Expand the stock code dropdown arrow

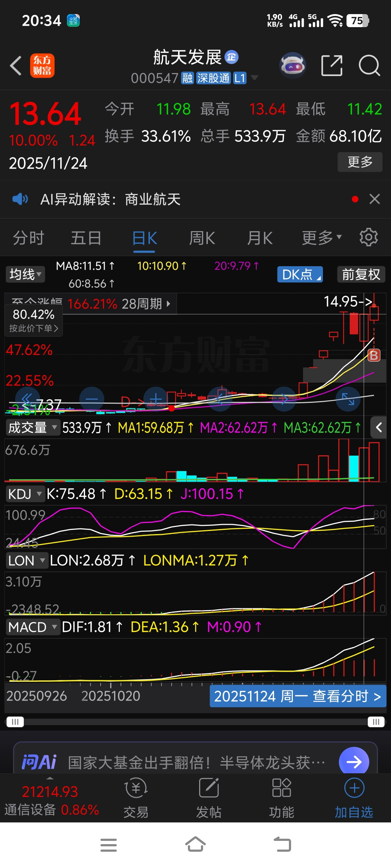pos(255,78)
